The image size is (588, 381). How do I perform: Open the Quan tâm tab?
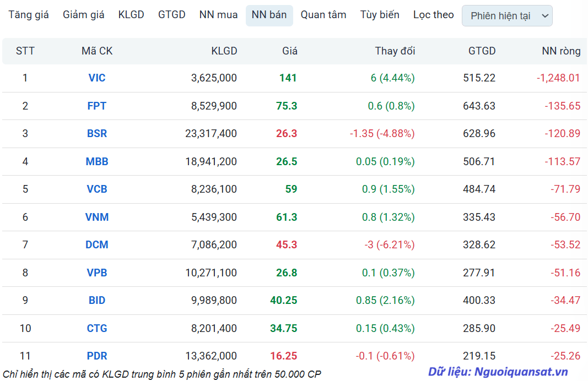[x=323, y=15]
